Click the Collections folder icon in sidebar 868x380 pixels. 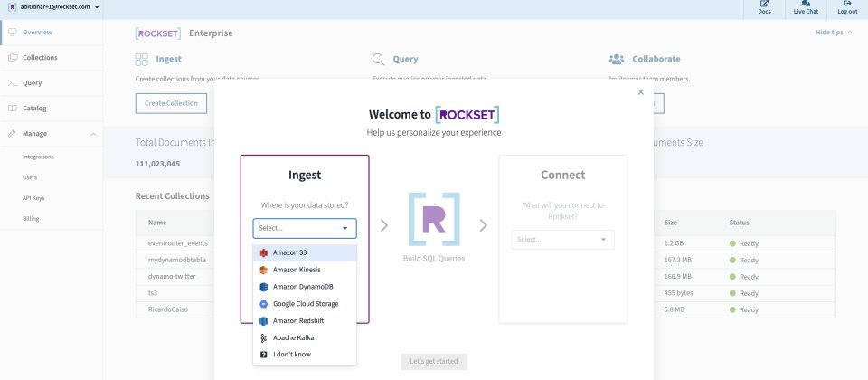[x=12, y=58]
